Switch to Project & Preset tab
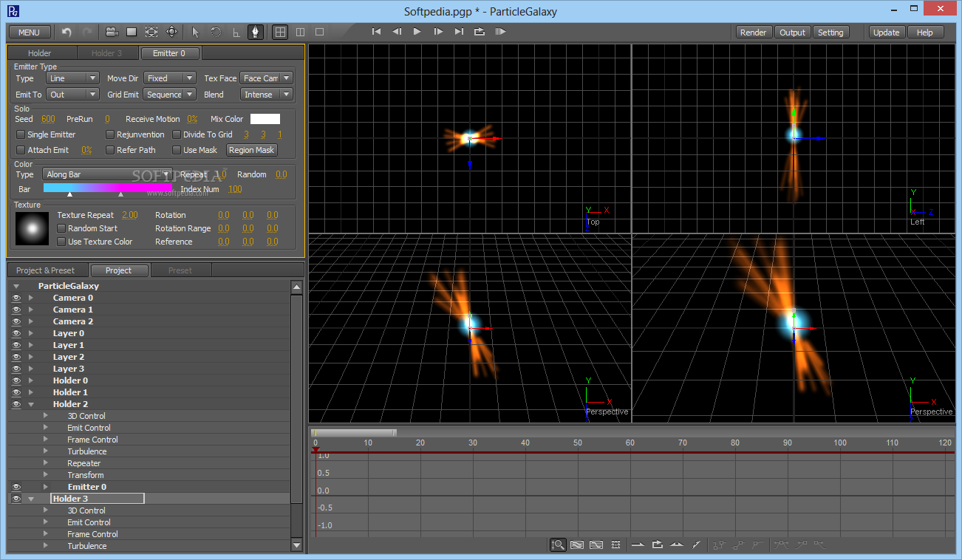962x560 pixels. point(46,270)
